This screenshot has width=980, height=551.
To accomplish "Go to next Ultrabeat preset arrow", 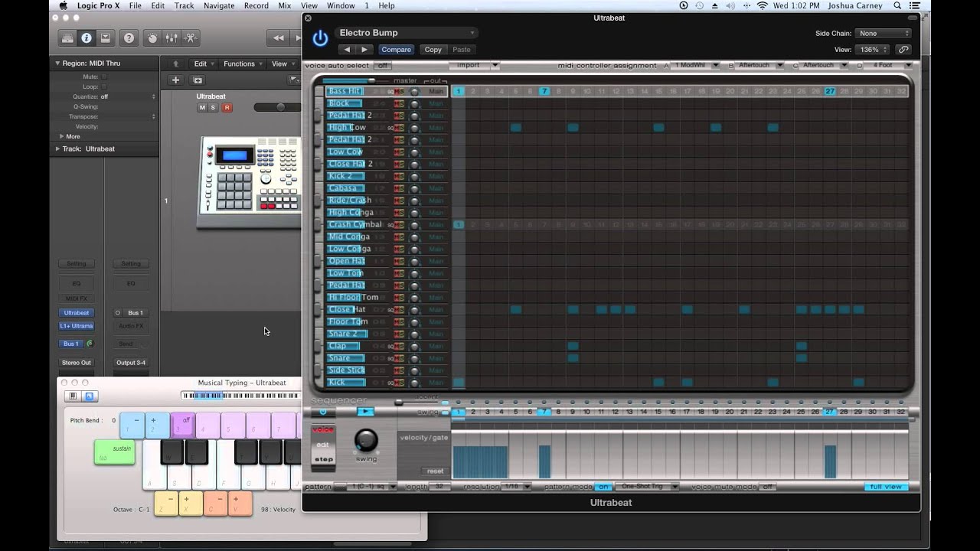I will [x=364, y=50].
